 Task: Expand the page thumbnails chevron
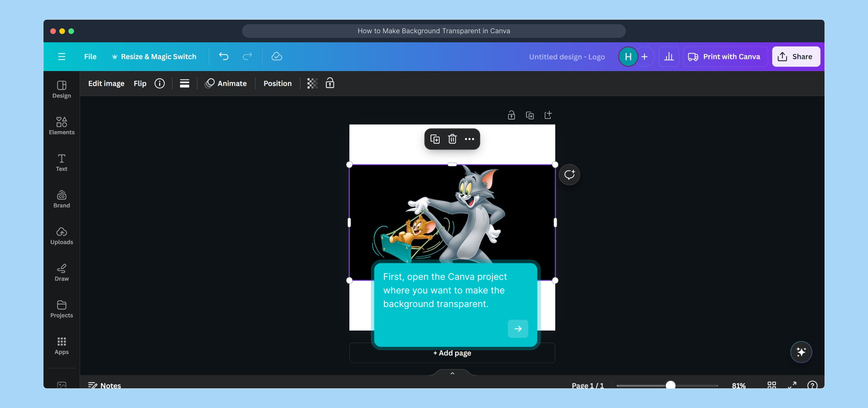coord(452,373)
